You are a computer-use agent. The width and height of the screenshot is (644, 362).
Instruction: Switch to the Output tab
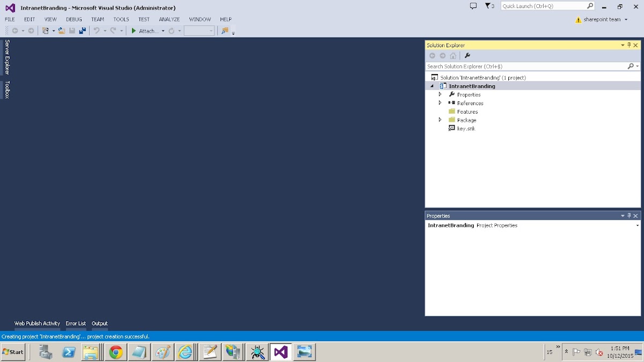click(x=100, y=323)
